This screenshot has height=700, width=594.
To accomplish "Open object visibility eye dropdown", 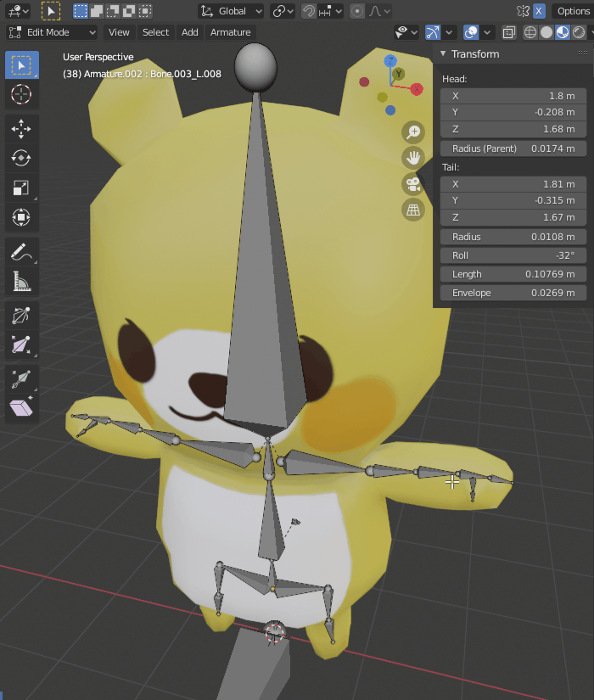I will click(406, 32).
